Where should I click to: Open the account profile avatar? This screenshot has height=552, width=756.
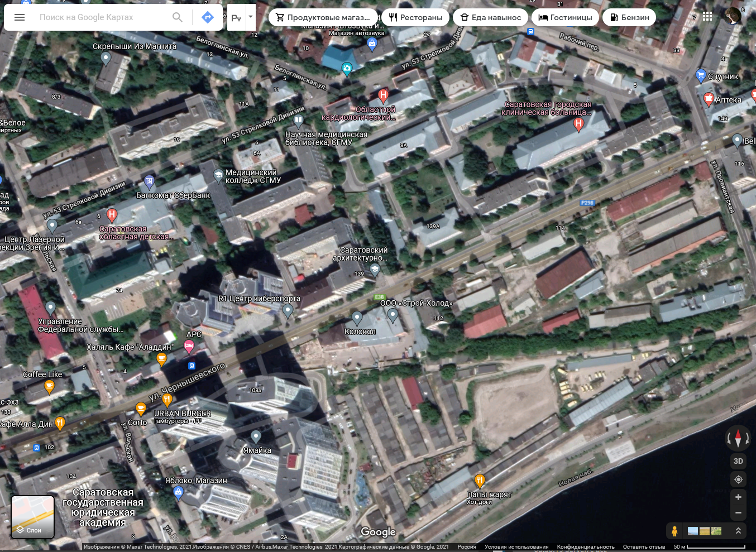pos(733,16)
